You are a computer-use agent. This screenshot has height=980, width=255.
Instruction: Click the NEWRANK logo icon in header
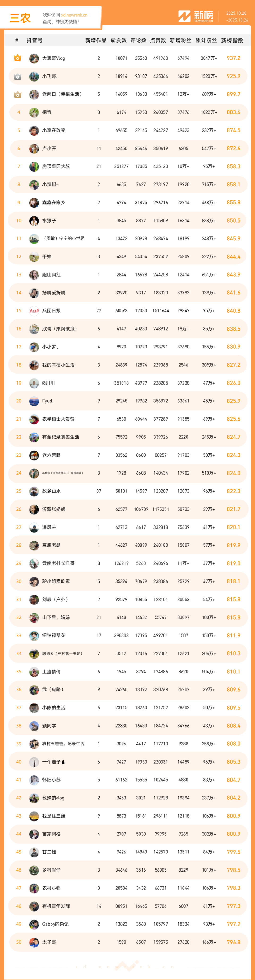(x=184, y=16)
